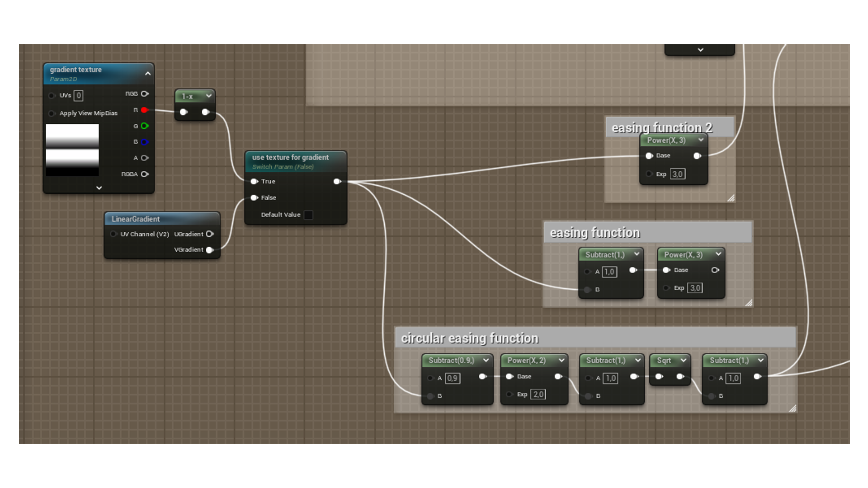Click Apply View MipBias input pin
The image size is (868, 488).
click(x=52, y=113)
